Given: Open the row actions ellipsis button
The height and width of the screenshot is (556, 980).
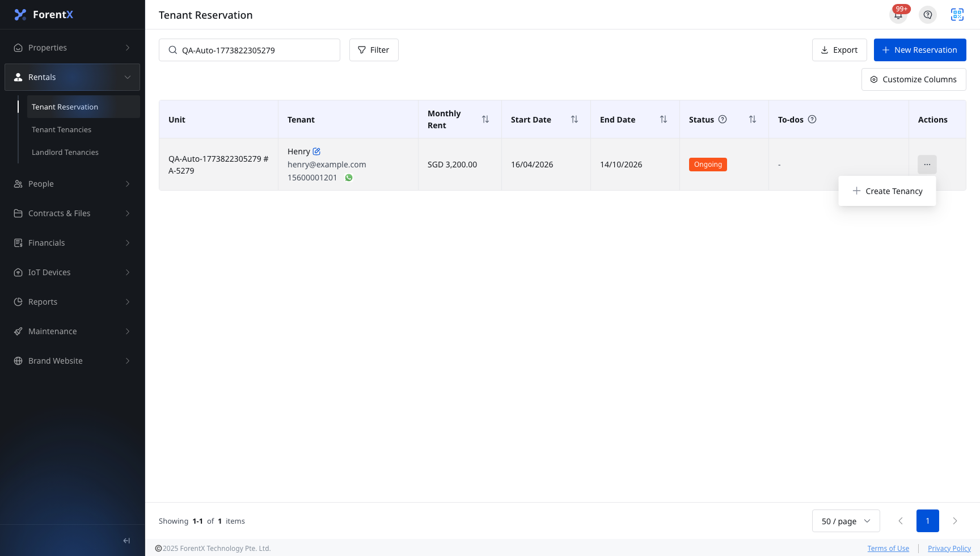Looking at the screenshot, I should [x=927, y=165].
